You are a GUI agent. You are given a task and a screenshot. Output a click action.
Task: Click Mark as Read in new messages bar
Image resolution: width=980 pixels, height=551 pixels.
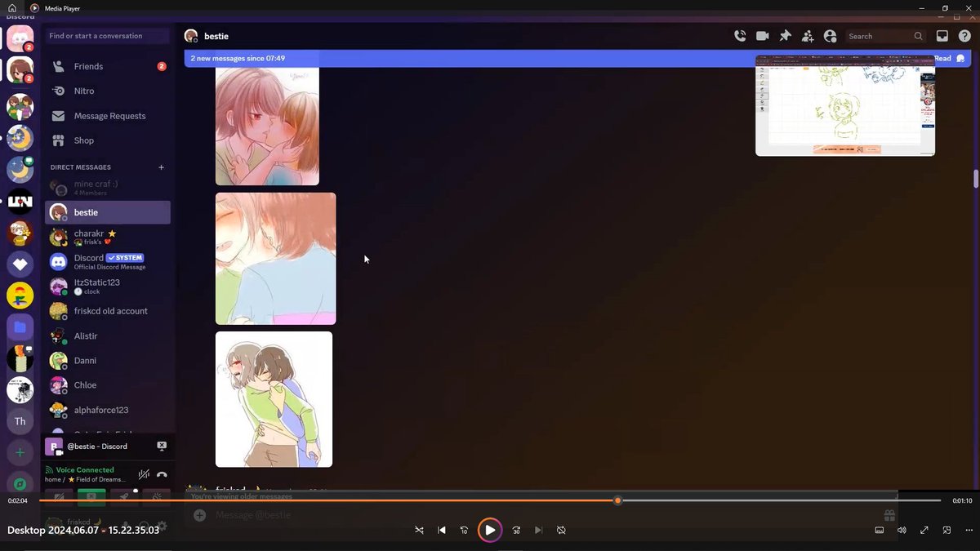pyautogui.click(x=950, y=59)
